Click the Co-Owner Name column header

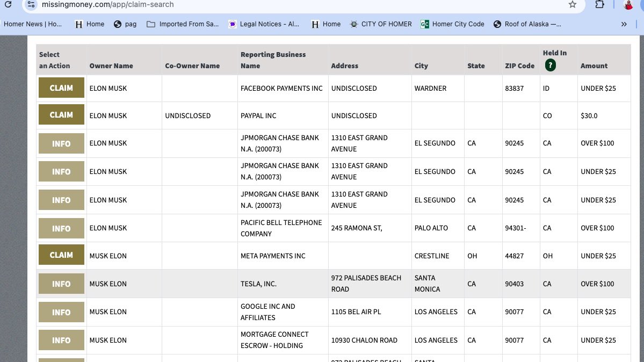(x=192, y=66)
